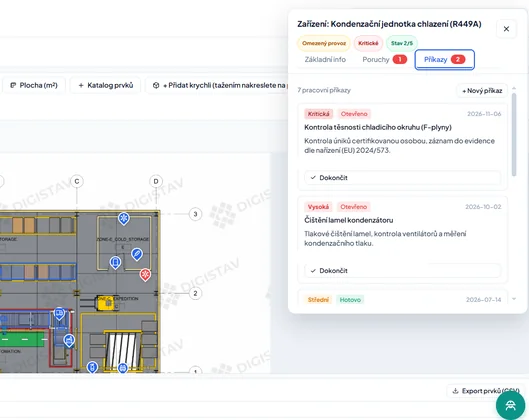The height and width of the screenshot is (420, 529).
Task: Click the date 2026-07-14
Action: [x=483, y=300]
